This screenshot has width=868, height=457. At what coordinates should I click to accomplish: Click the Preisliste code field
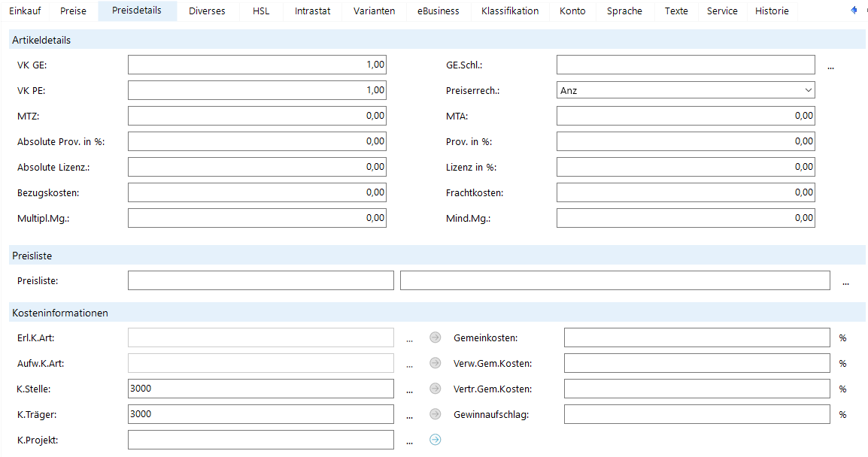[261, 280]
